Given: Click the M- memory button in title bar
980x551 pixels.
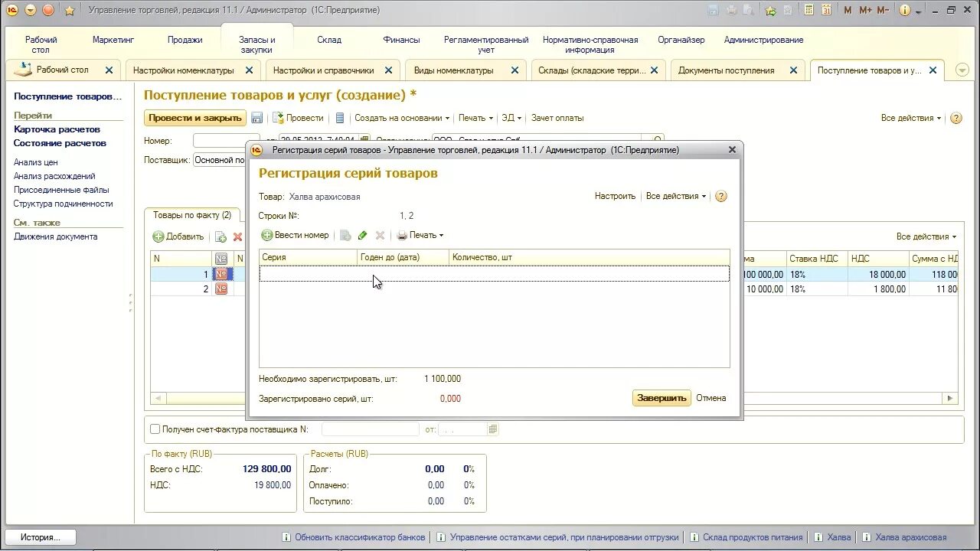Looking at the screenshot, I should 883,11.
